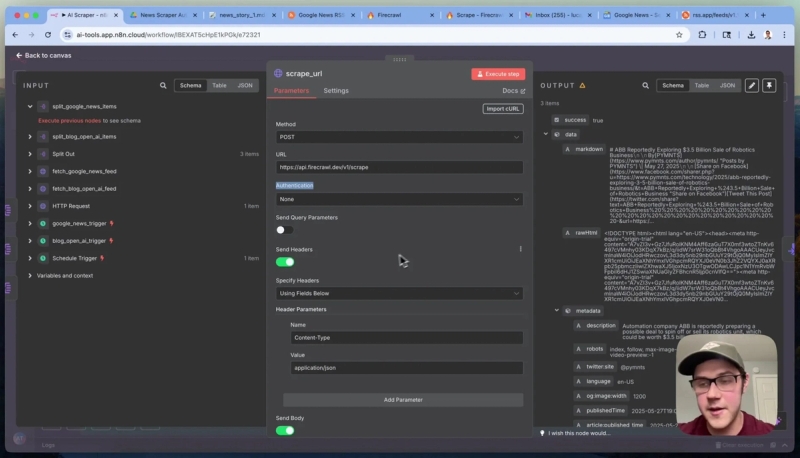Click header Value field application/json
The width and height of the screenshot is (800, 458).
point(407,368)
